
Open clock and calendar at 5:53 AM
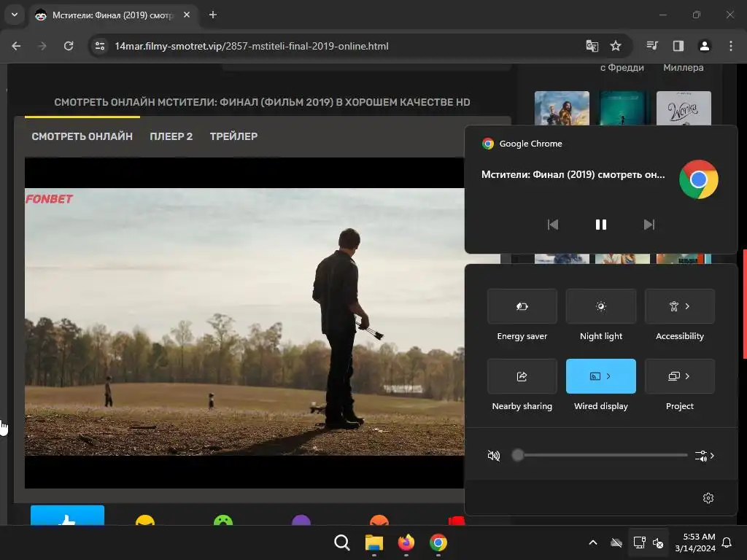tap(695, 542)
